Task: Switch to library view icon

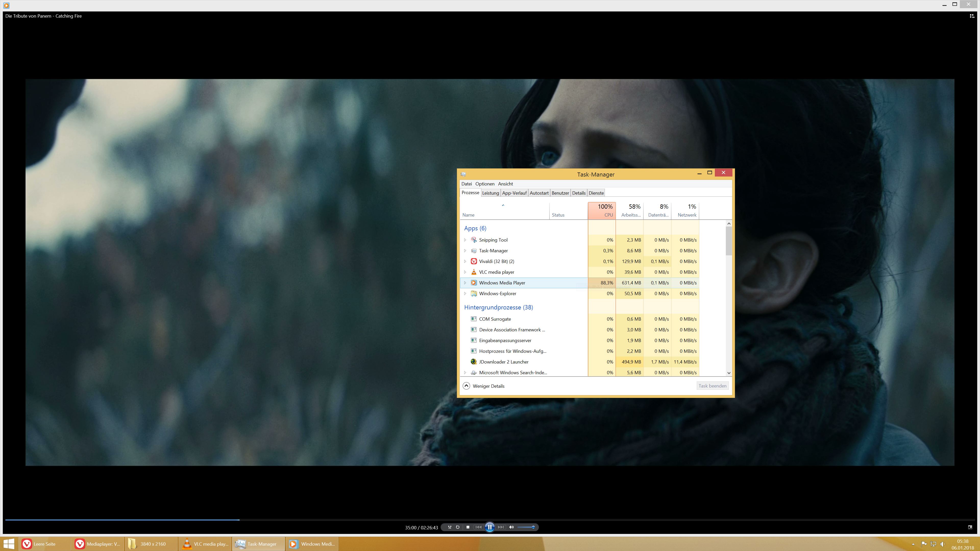Action: click(972, 16)
